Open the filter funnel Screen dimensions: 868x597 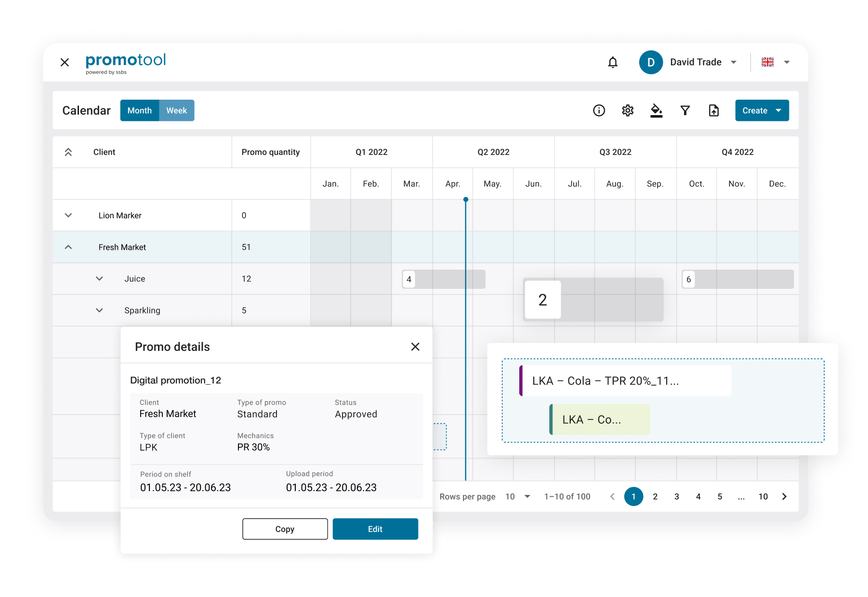[684, 111]
